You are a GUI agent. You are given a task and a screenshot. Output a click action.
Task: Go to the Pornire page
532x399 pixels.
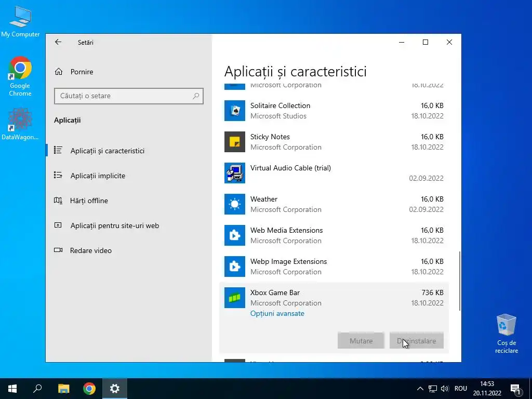coord(82,72)
